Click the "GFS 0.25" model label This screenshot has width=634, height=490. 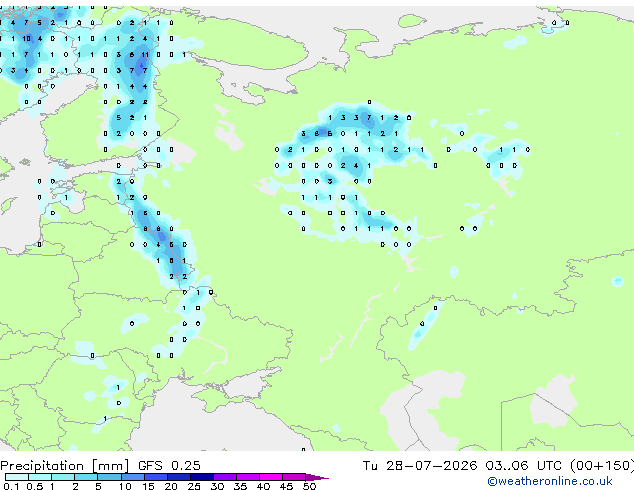click(x=169, y=466)
